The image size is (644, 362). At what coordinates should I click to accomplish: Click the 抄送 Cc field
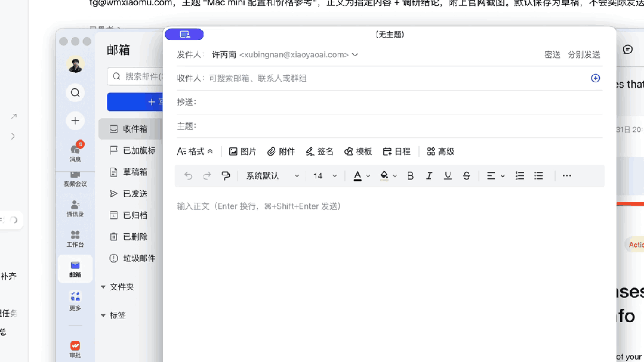[389, 102]
